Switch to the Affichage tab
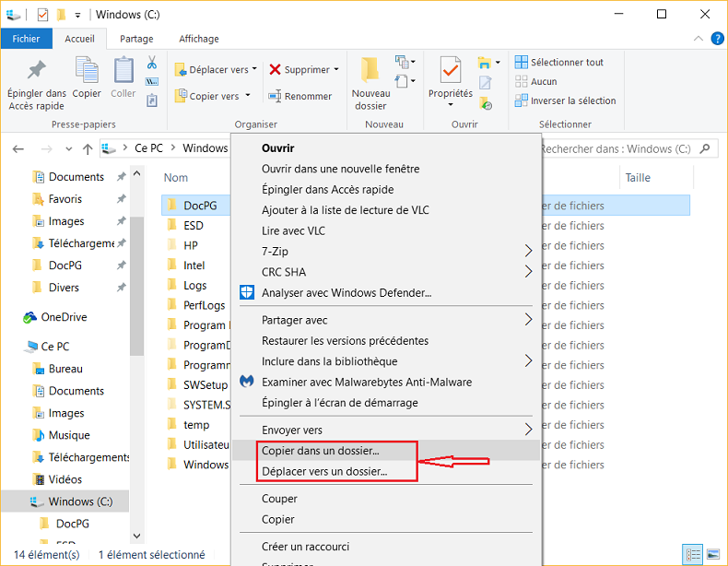This screenshot has width=728, height=566. click(x=199, y=39)
